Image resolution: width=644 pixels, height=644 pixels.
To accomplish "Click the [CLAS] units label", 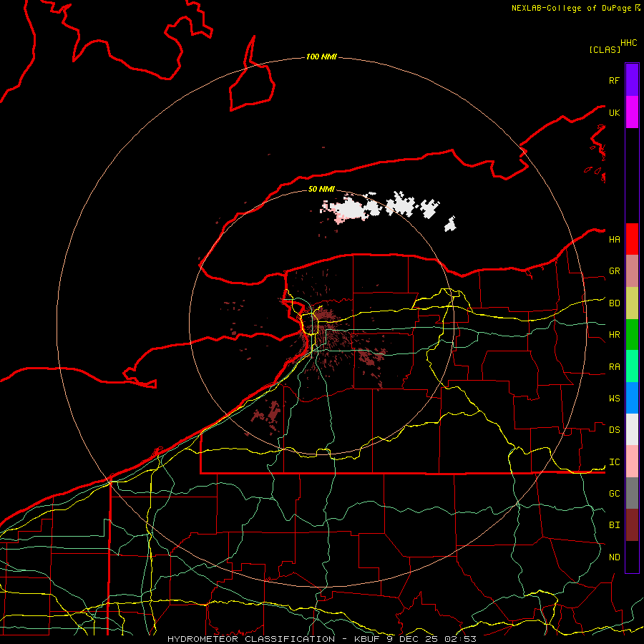I will coord(605,49).
